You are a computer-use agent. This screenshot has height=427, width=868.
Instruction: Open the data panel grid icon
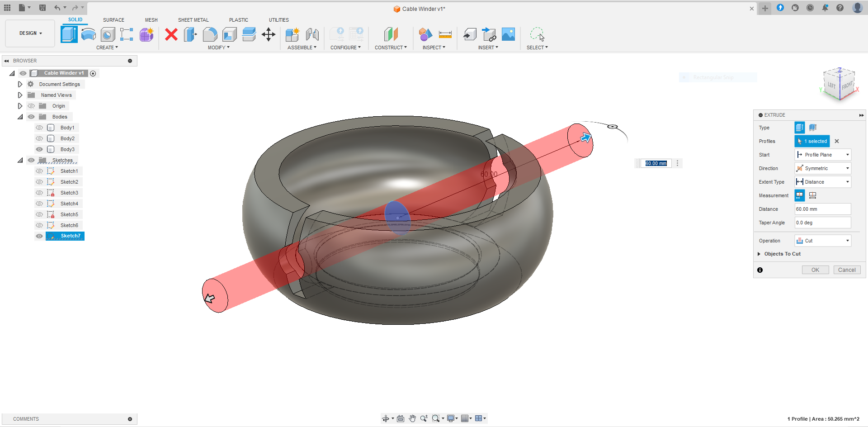pos(7,8)
